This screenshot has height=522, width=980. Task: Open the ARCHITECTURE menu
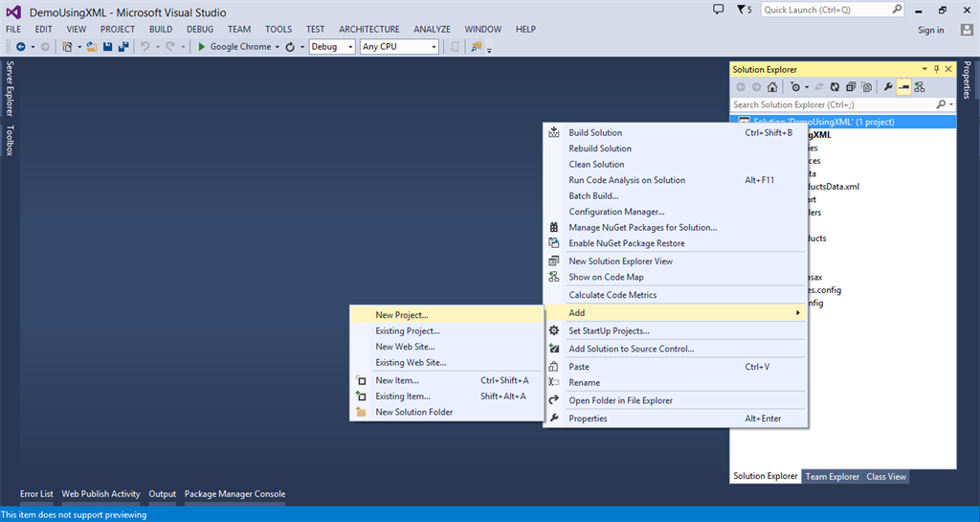(369, 30)
